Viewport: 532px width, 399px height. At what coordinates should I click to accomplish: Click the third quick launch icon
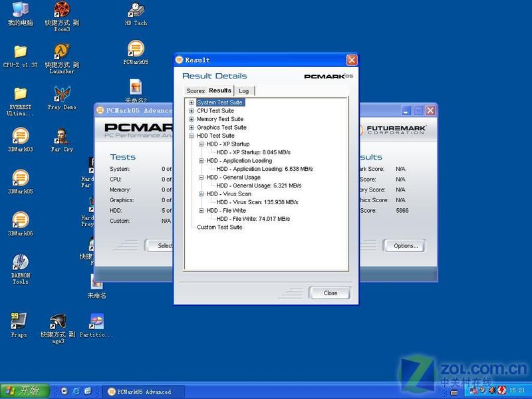point(88,391)
